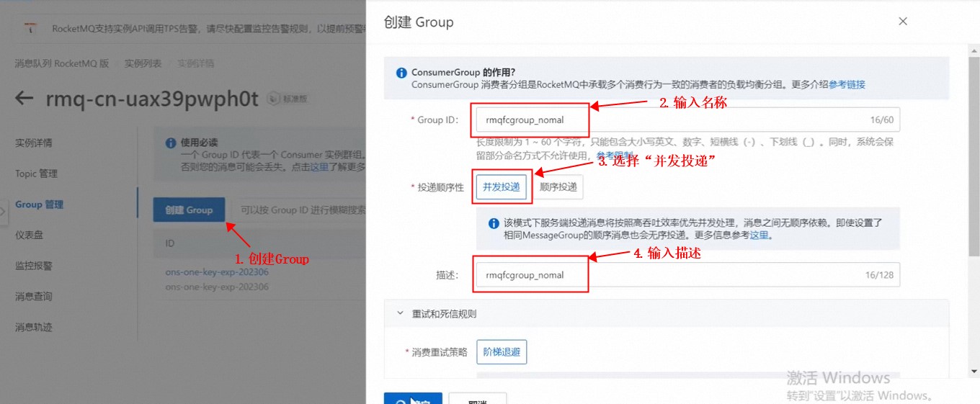980x404 pixels.
Task: Click the ConsumerGroup 的作用 info icon
Action: (402, 73)
